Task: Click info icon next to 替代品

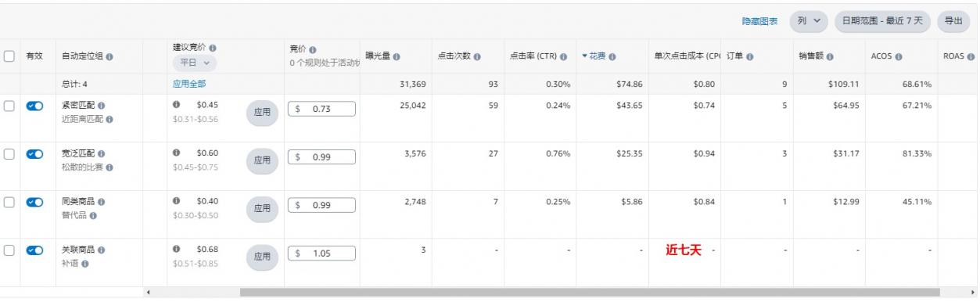Action: click(93, 215)
